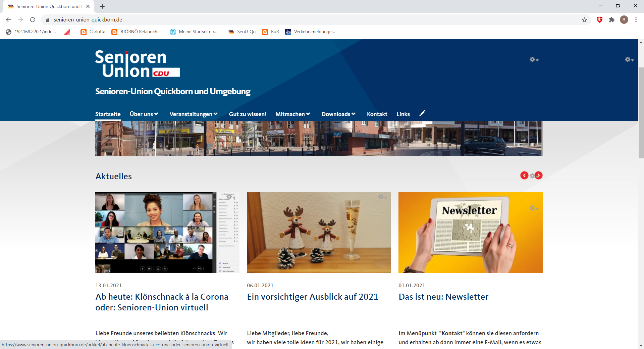Expand the Downloads dropdown menu
The width and height of the screenshot is (644, 349).
pyautogui.click(x=338, y=114)
